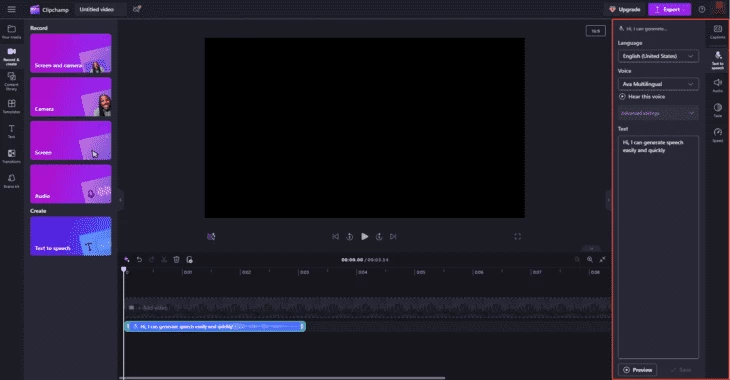Open the Audio property tab

[717, 85]
